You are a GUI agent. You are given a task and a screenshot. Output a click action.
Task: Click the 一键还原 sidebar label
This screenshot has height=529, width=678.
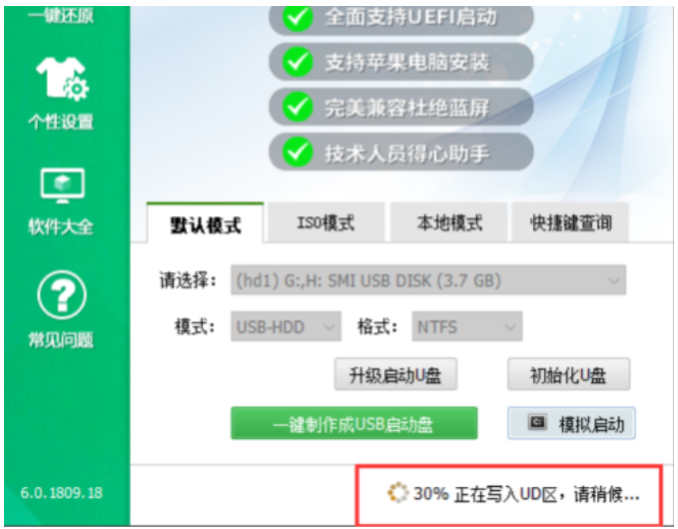click(x=61, y=16)
